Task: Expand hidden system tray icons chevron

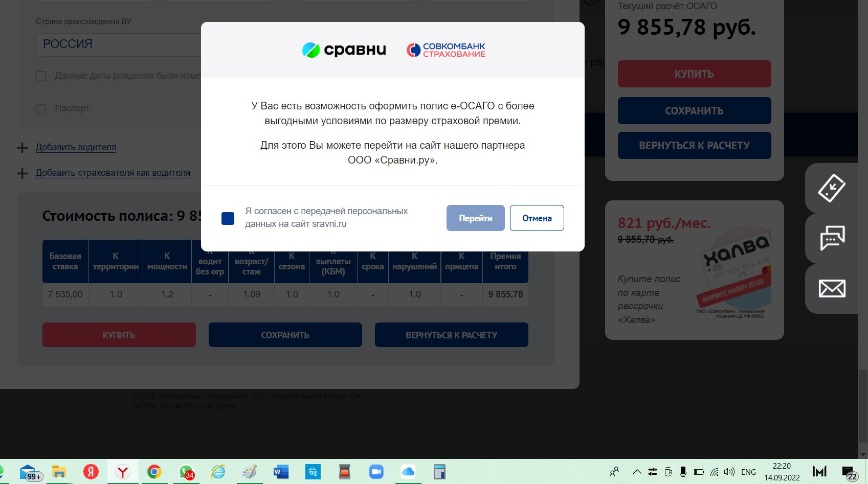Action: pos(637,472)
